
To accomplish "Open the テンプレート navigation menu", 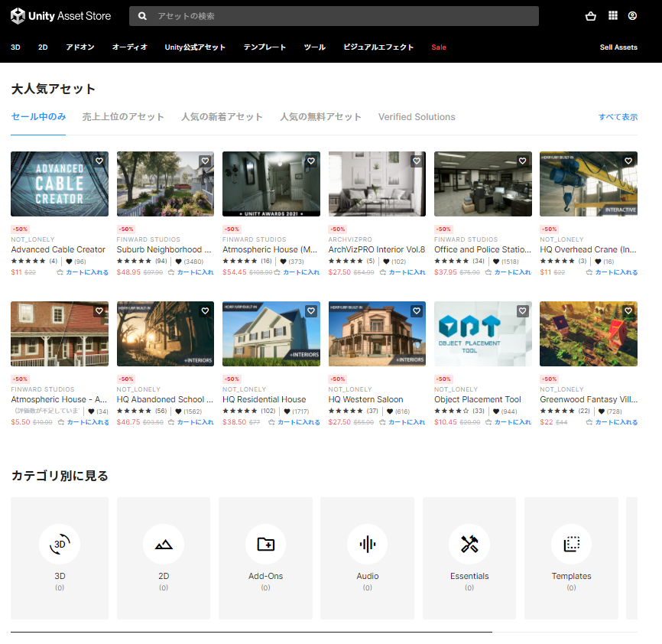I will (264, 47).
